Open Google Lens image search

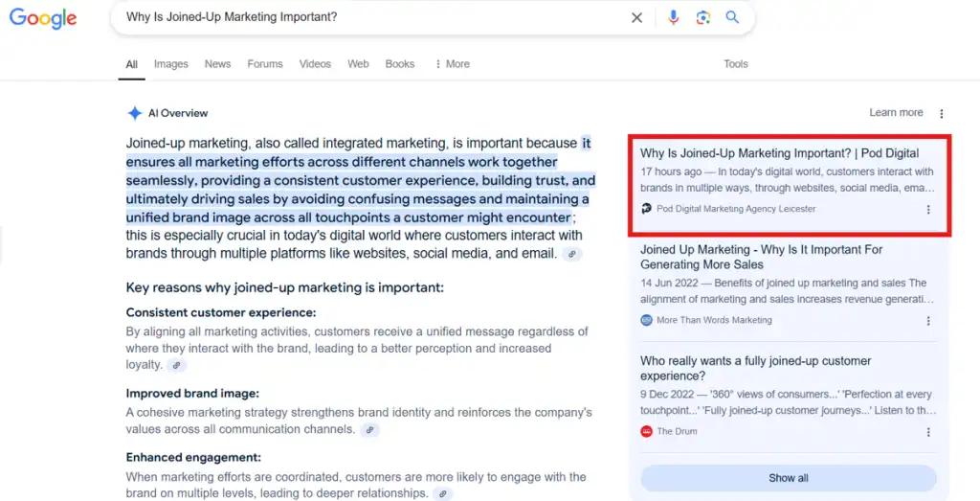703,18
